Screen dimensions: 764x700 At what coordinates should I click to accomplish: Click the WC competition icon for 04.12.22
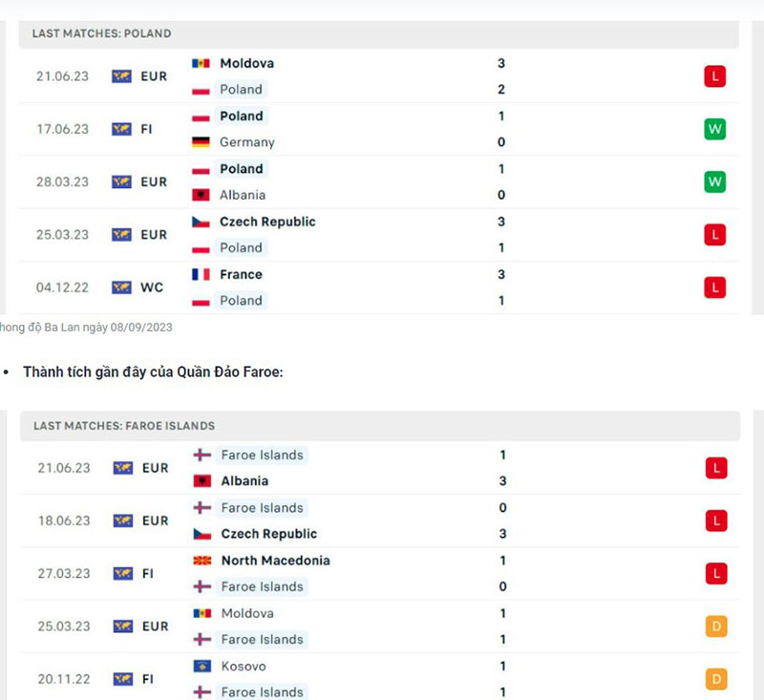tap(121, 287)
